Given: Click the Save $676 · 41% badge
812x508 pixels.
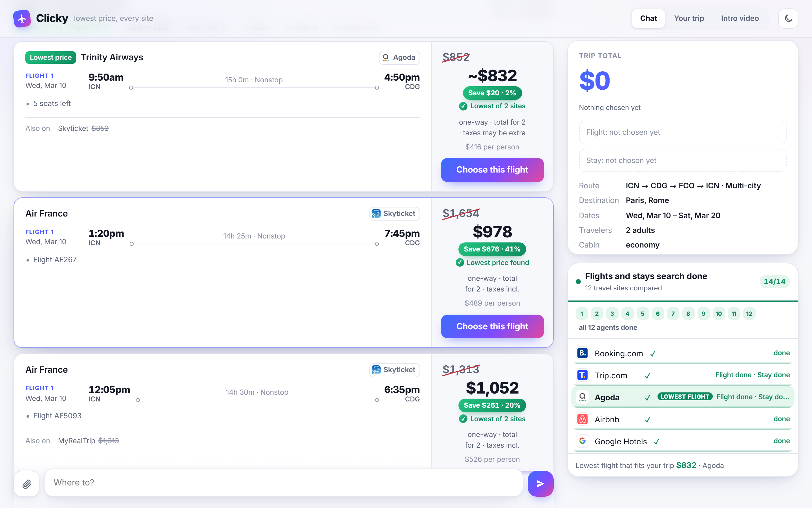Looking at the screenshot, I should (492, 249).
